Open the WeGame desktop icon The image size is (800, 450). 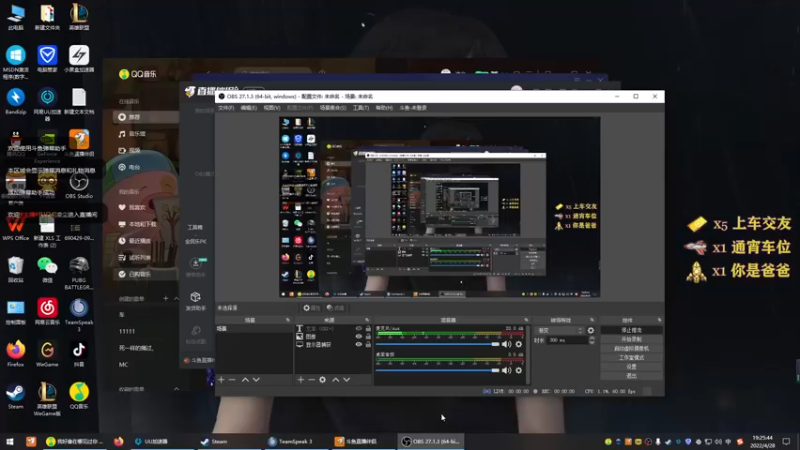pyautogui.click(x=47, y=354)
